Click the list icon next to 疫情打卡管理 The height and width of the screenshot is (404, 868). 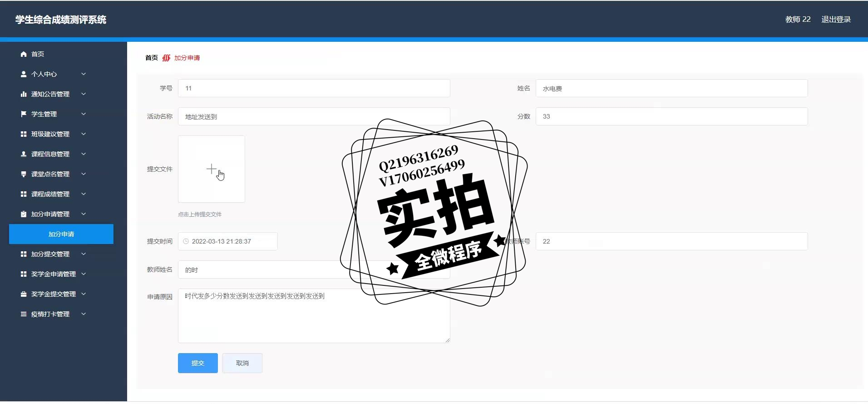click(x=24, y=314)
